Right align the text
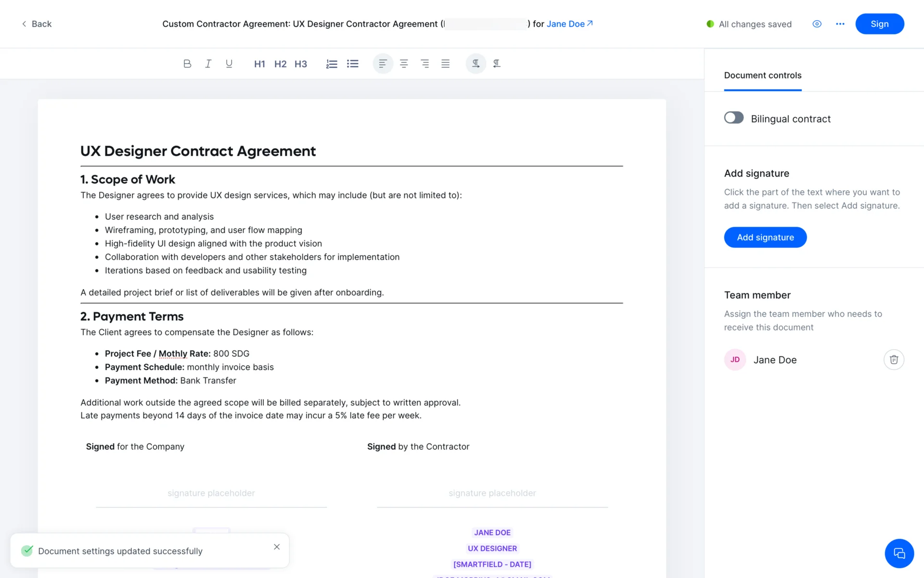The width and height of the screenshot is (924, 578). [425, 64]
